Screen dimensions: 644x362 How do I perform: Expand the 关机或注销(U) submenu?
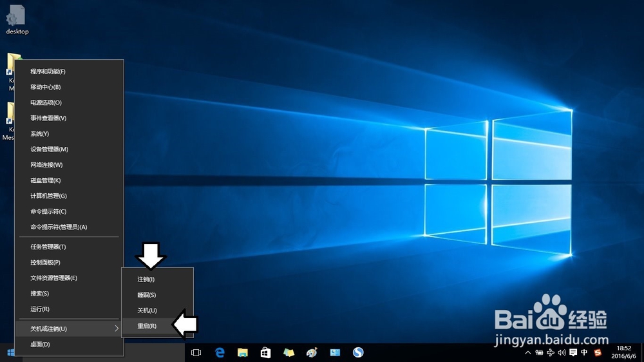click(x=69, y=329)
